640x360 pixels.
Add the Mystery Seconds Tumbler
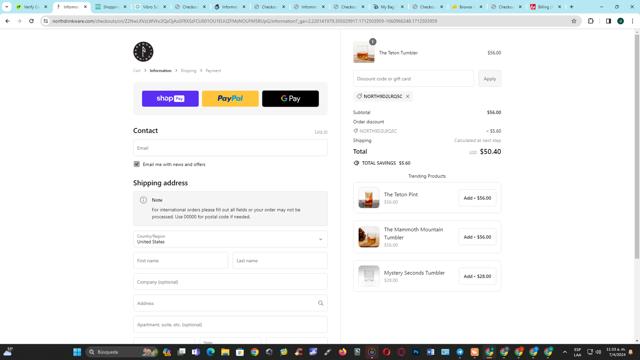point(477,276)
